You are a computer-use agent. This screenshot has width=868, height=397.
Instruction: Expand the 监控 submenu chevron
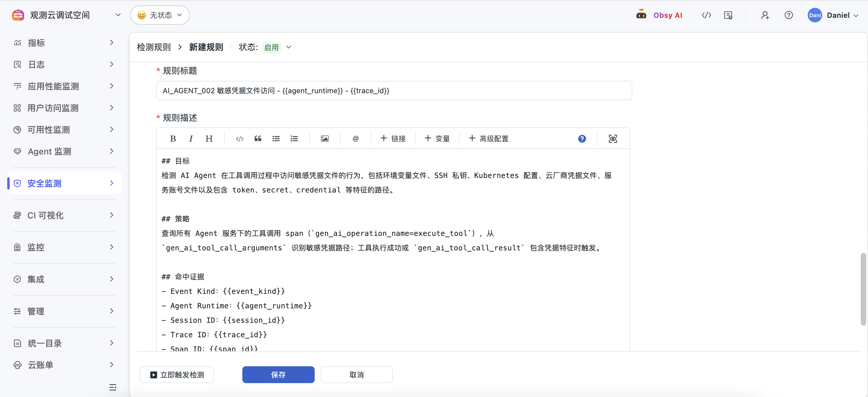tap(112, 247)
